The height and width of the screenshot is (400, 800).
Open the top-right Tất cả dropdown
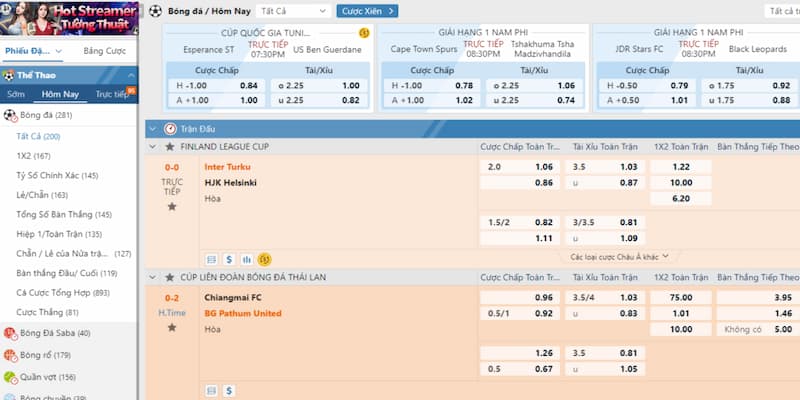(x=782, y=11)
